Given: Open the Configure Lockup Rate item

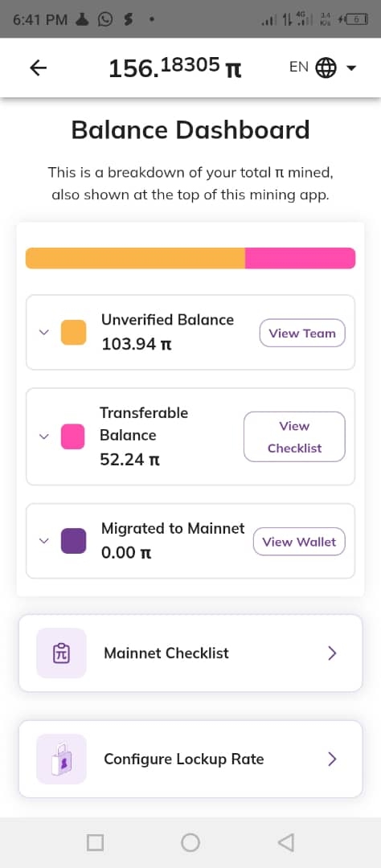Looking at the screenshot, I should [190, 759].
